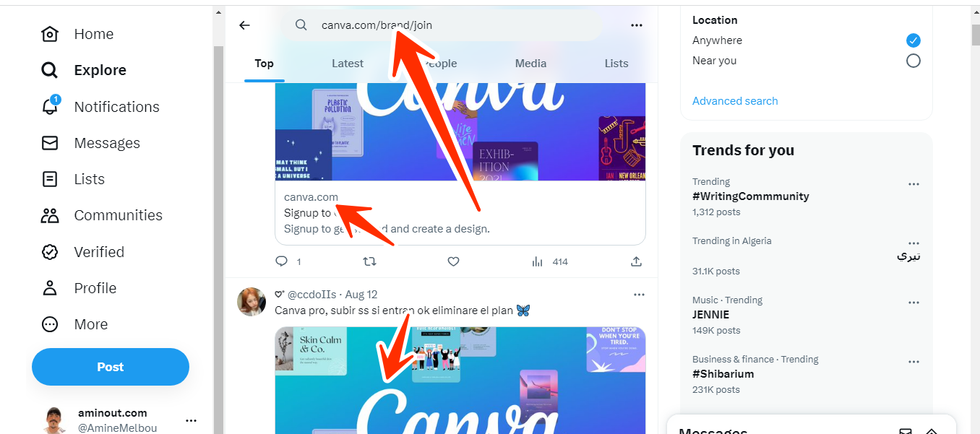Open account menu next to aminout.com
980x434 pixels.
191,420
